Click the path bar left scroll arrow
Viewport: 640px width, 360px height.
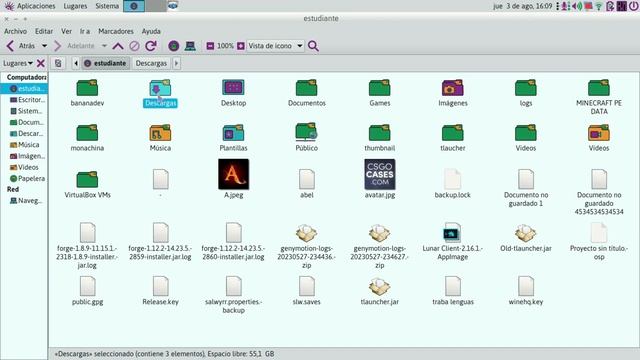[76, 63]
